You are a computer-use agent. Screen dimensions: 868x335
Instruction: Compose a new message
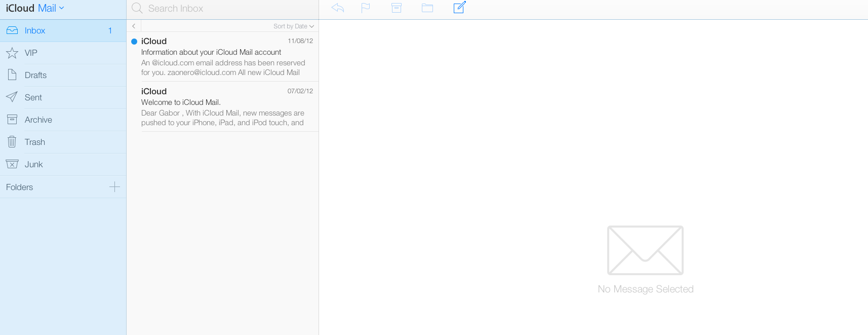(459, 7)
